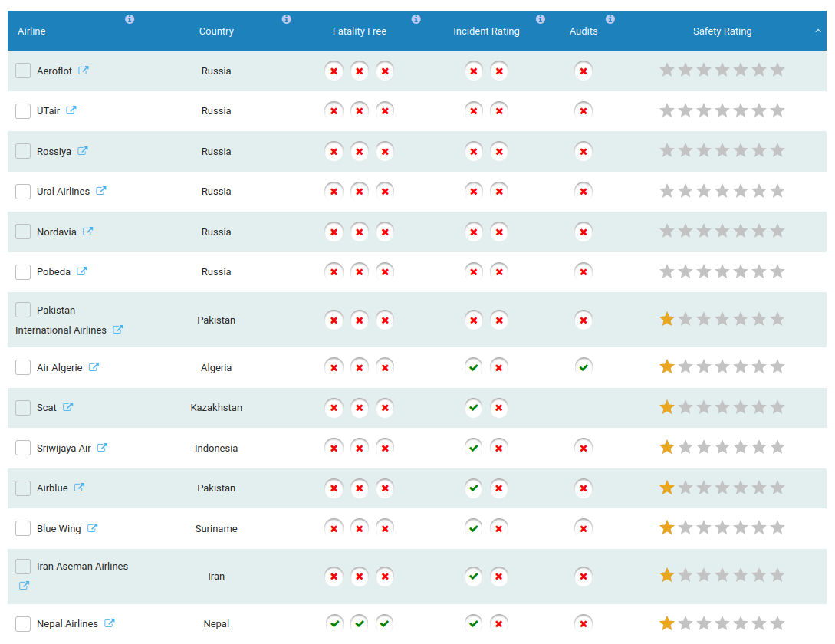Check the Airblue checkbox

(23, 488)
